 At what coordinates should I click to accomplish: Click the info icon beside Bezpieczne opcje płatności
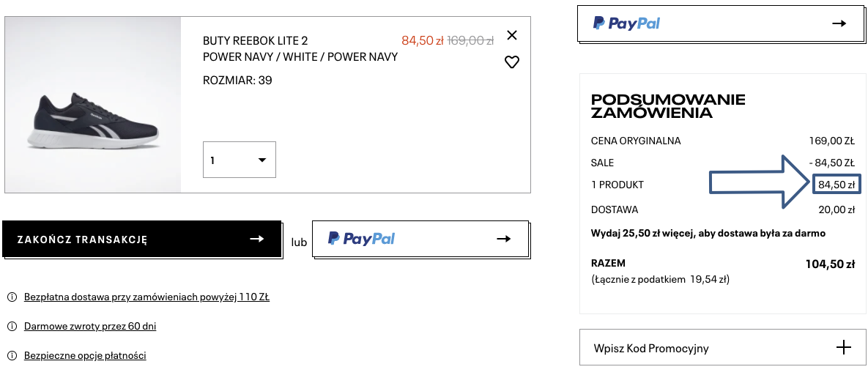[x=12, y=356]
